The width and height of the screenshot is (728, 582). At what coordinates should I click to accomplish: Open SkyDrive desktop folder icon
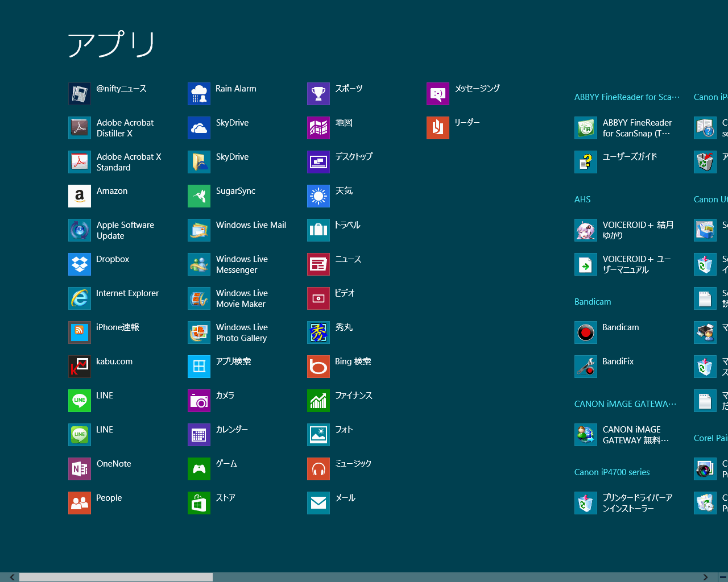(x=199, y=162)
